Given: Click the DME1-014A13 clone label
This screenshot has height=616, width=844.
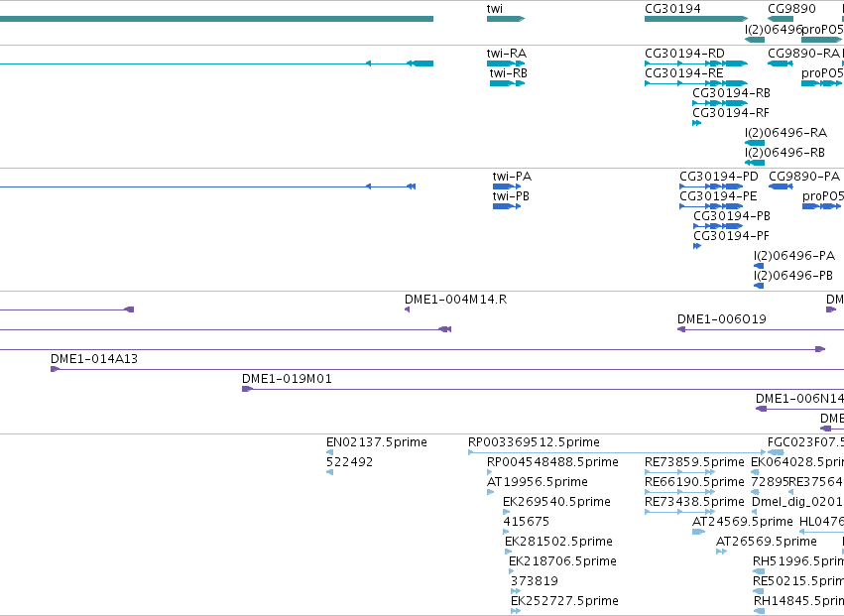Looking at the screenshot, I should tap(94, 359).
